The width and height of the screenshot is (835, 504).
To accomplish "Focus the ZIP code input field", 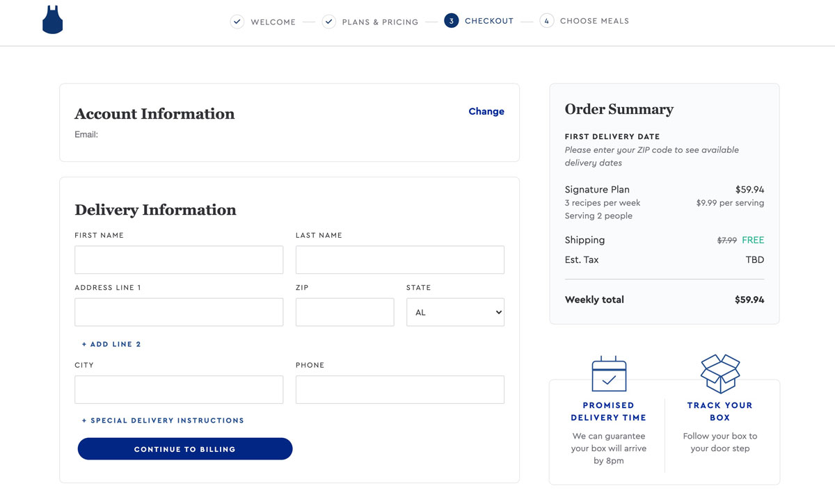I will [x=345, y=312].
